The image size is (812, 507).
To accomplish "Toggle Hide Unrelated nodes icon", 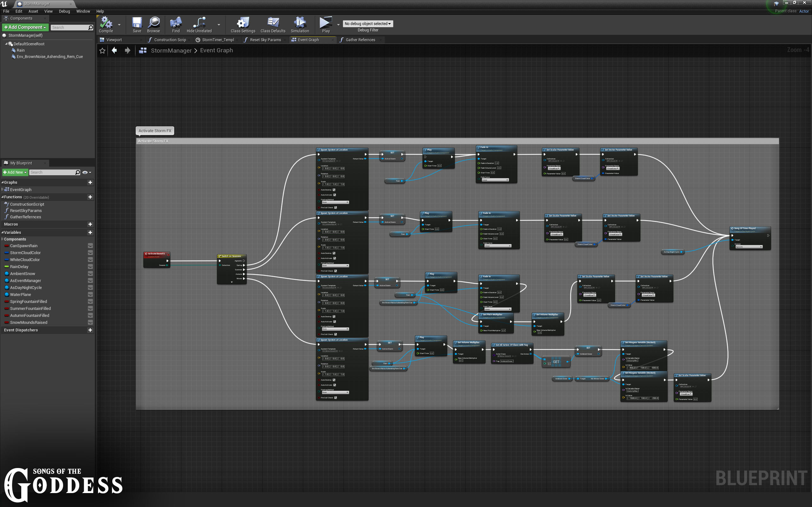I will [x=199, y=23].
